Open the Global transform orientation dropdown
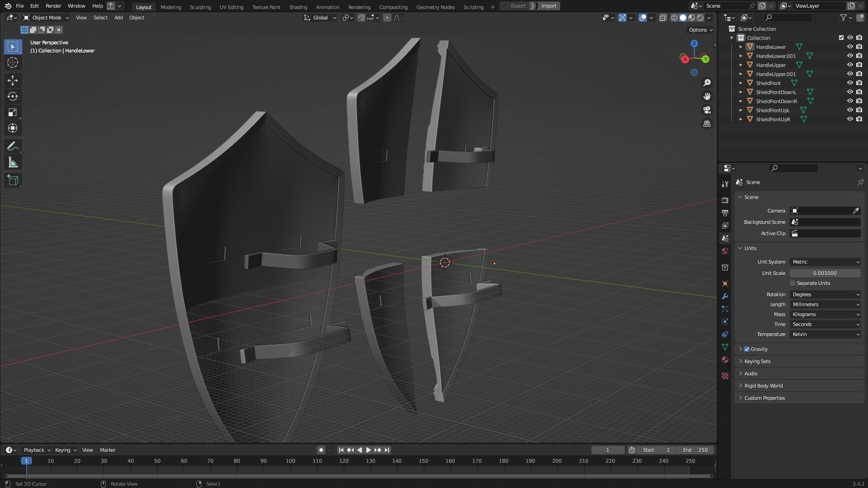This screenshot has width=868, height=488. [x=320, y=18]
